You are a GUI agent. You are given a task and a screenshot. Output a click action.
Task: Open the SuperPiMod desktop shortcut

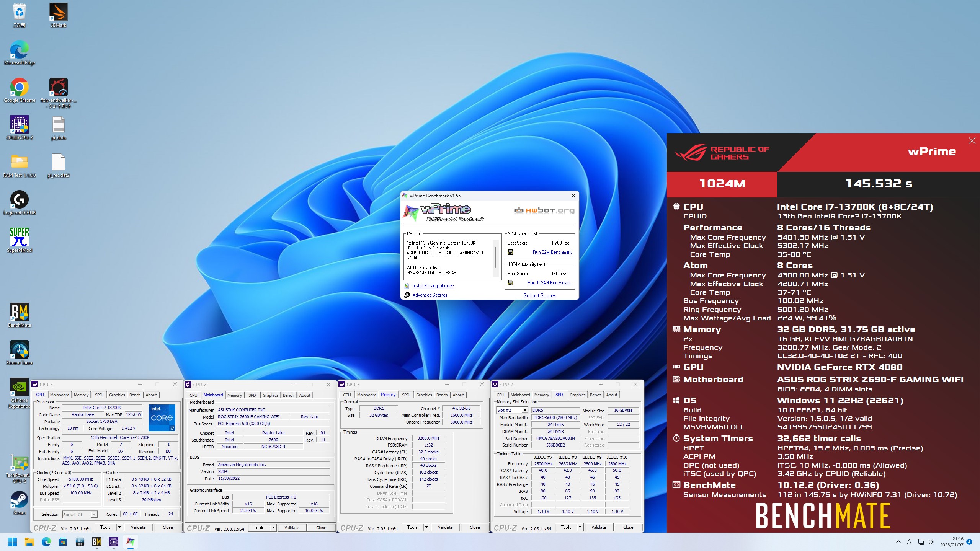tap(19, 240)
